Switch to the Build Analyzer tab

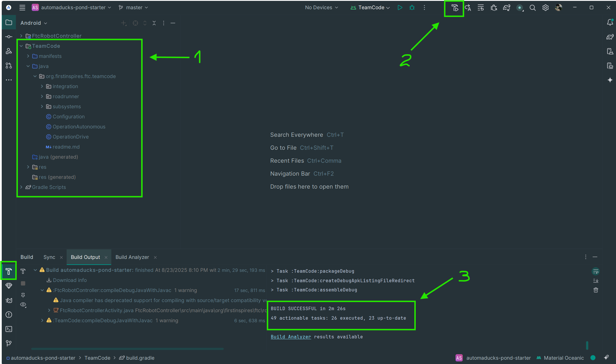[x=132, y=257]
